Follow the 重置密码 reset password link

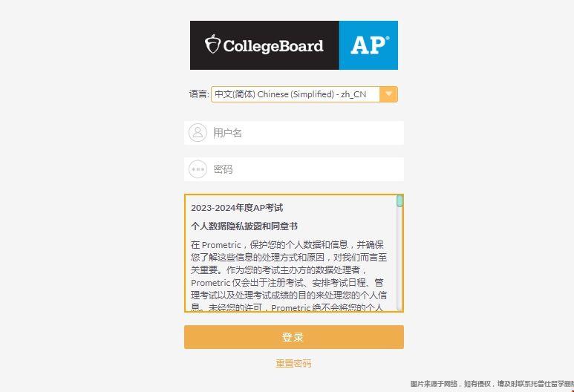[293, 363]
